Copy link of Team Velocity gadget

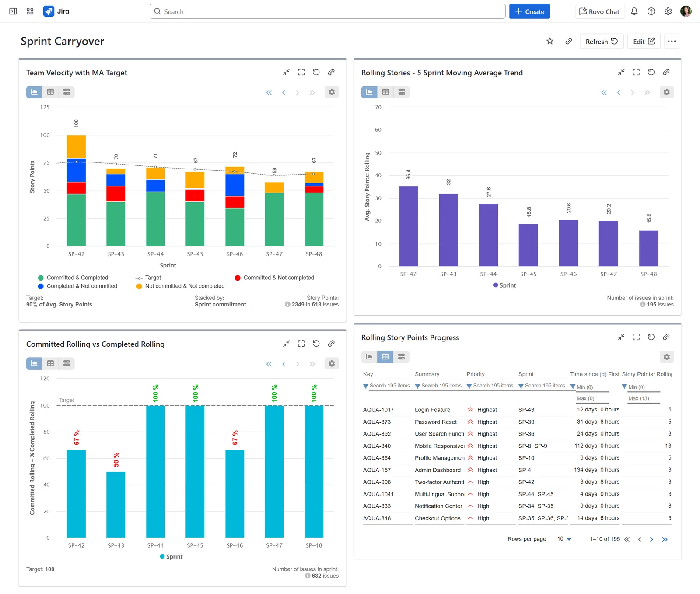(331, 72)
